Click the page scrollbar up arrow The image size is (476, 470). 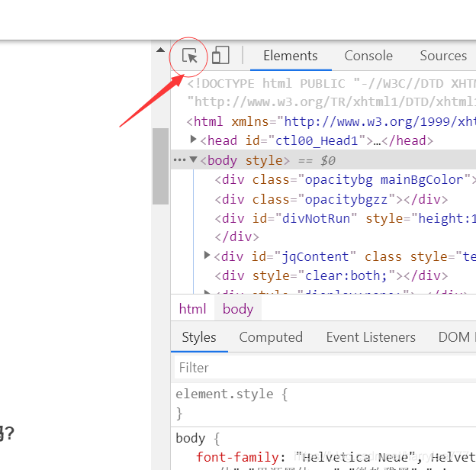click(x=161, y=50)
